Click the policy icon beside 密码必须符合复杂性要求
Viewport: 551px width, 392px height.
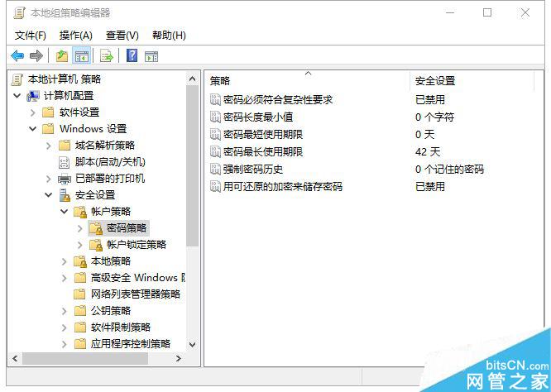(215, 99)
